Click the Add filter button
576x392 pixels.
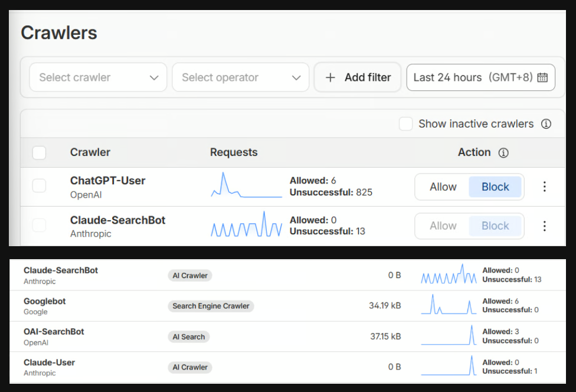358,77
